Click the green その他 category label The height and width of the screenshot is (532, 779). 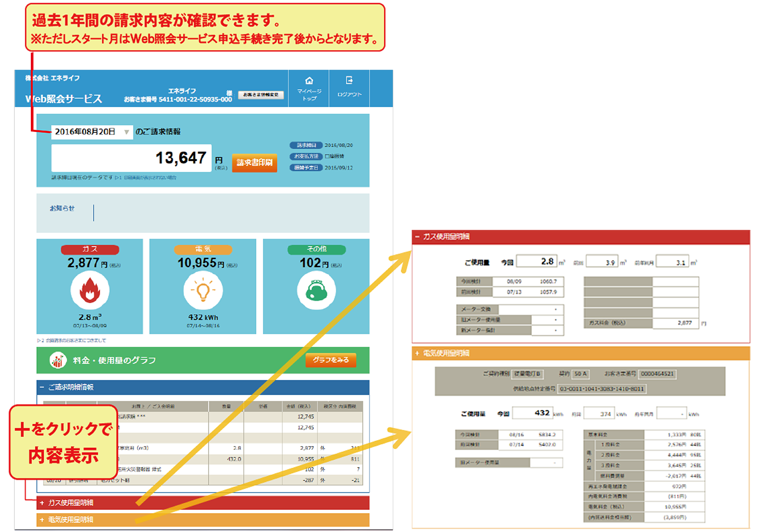[x=316, y=249]
